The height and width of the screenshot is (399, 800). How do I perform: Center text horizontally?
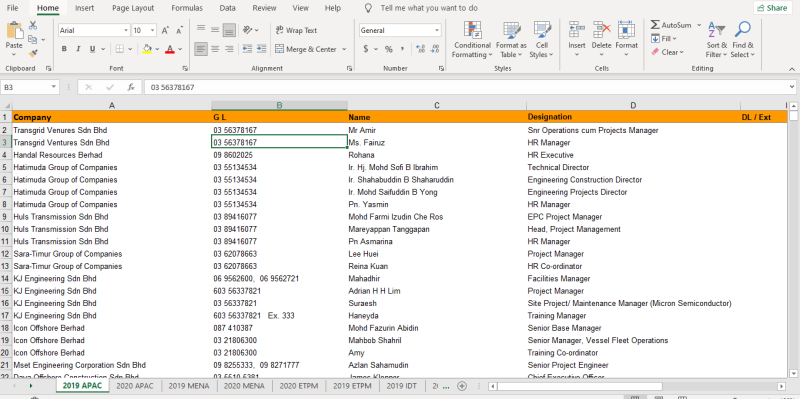tap(215, 49)
